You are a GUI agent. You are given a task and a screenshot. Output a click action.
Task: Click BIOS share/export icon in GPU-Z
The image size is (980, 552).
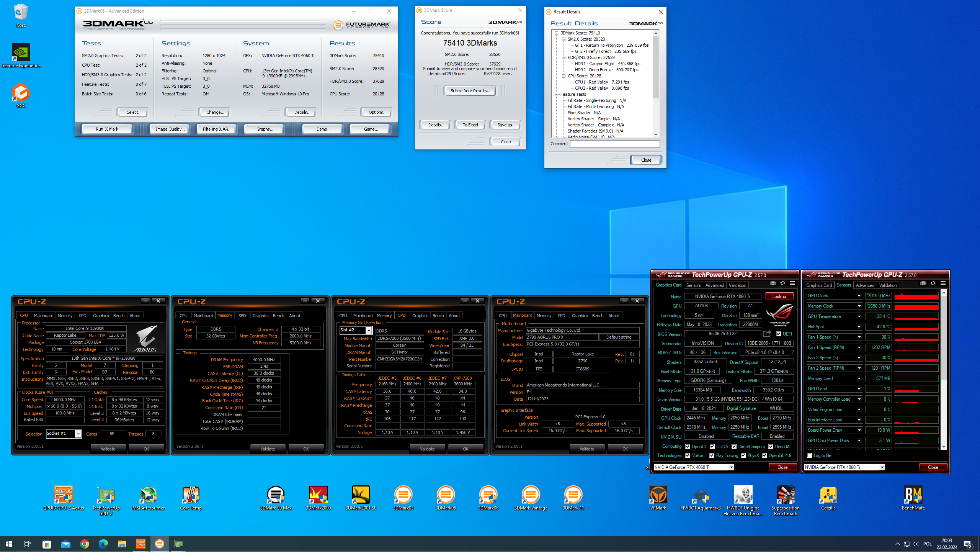click(x=767, y=334)
